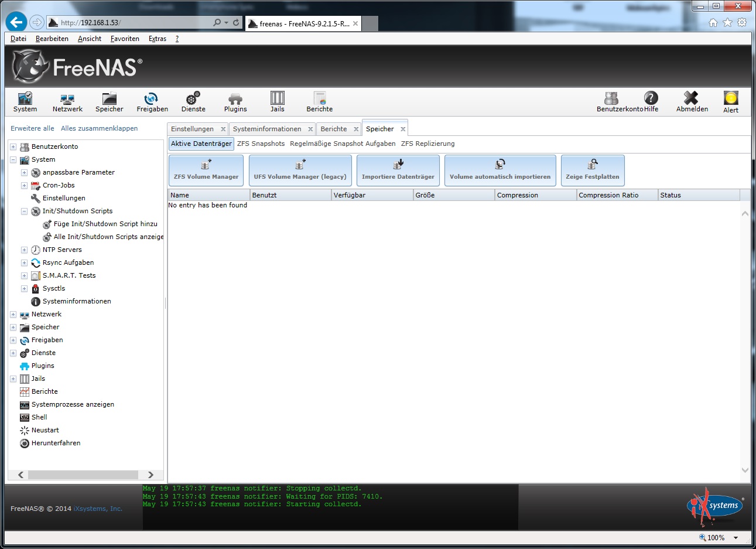This screenshot has height=549, width=756.
Task: Open browser settings gear icon
Action: (742, 22)
